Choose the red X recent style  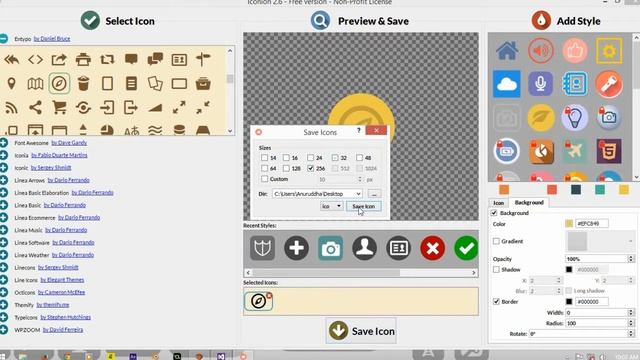point(433,248)
